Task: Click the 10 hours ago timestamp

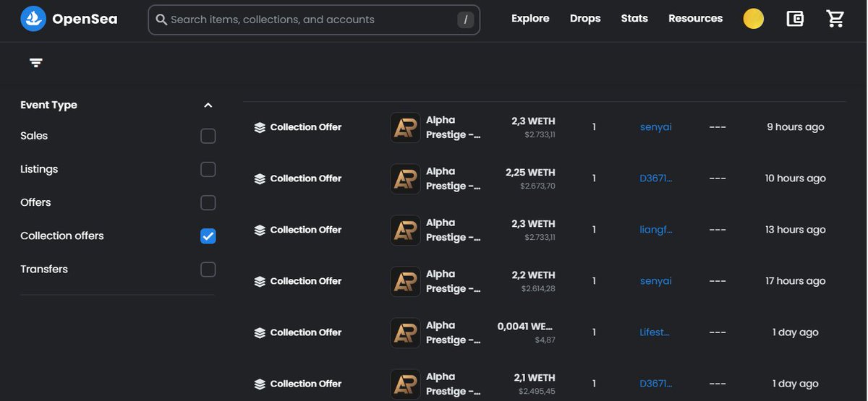Action: (x=796, y=178)
